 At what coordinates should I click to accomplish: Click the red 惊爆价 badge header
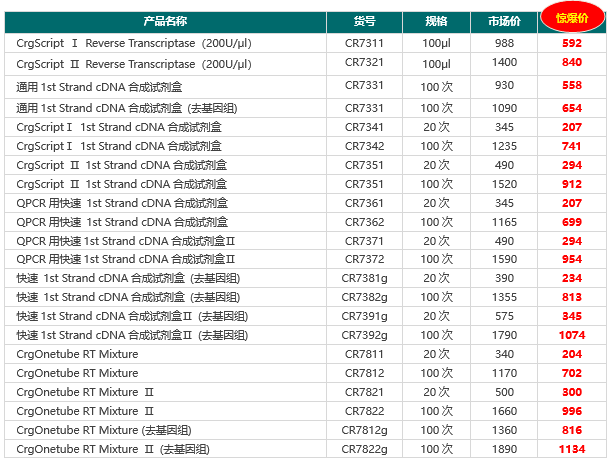click(x=572, y=18)
